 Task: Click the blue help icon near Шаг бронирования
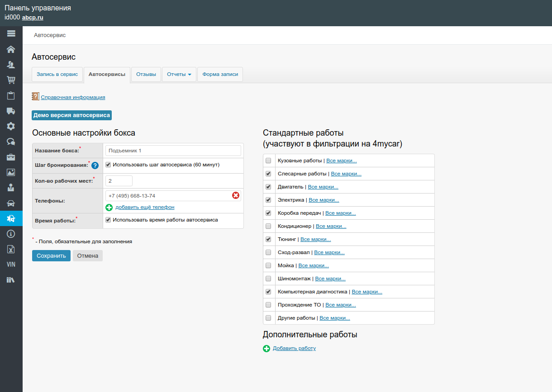tap(95, 165)
